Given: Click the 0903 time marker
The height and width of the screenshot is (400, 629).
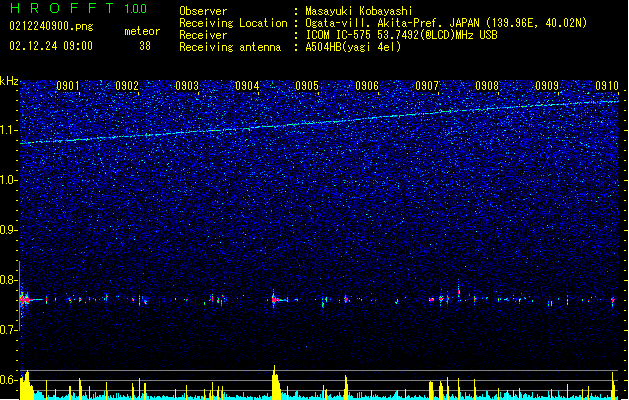Looking at the screenshot, I should tap(187, 86).
